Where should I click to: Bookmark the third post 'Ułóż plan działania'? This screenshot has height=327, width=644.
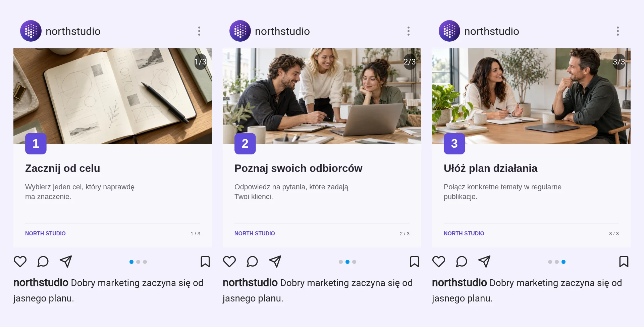tap(624, 262)
